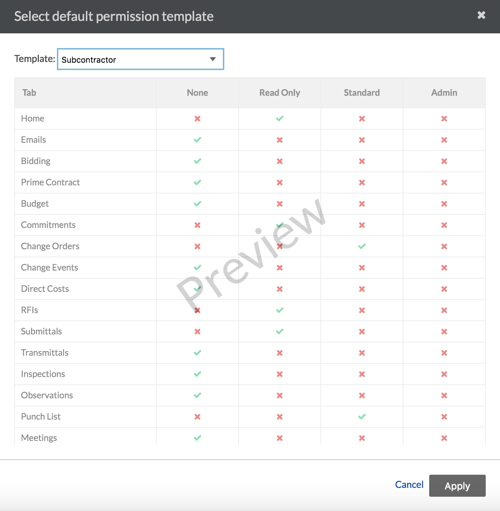The image size is (500, 511).
Task: Click the green check for Change Events None
Action: [197, 267]
